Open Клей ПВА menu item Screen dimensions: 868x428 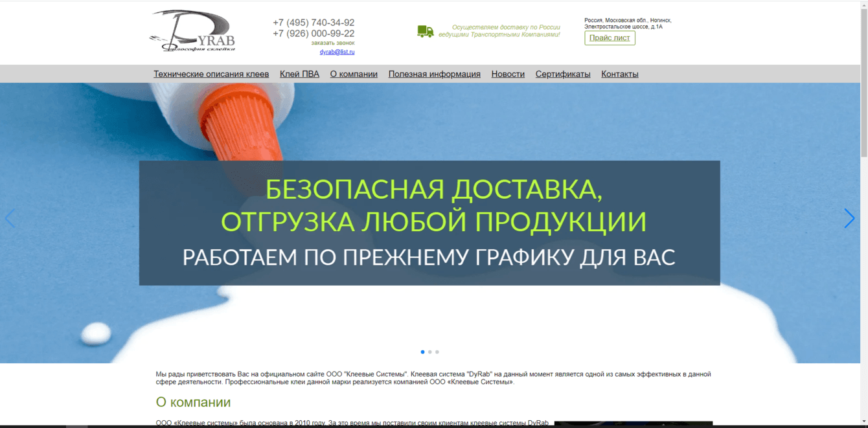(299, 74)
